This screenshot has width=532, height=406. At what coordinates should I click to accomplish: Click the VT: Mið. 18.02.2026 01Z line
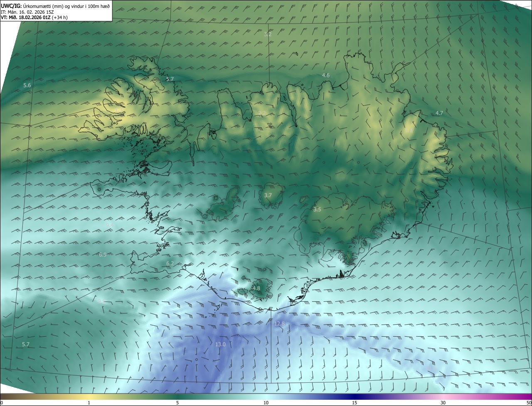click(x=34, y=17)
